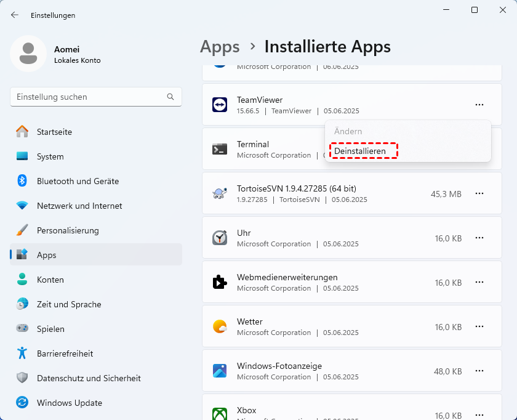Click the Einstellung suchen search field
The image size is (517, 420).
pyautogui.click(x=89, y=97)
